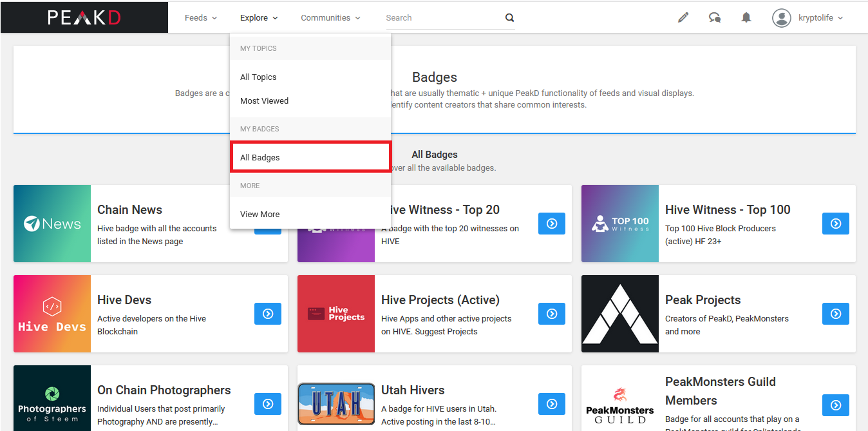Screen dimensions: 868x431
Task: Click arrow button for Utah Hivers badge
Action: [551, 404]
